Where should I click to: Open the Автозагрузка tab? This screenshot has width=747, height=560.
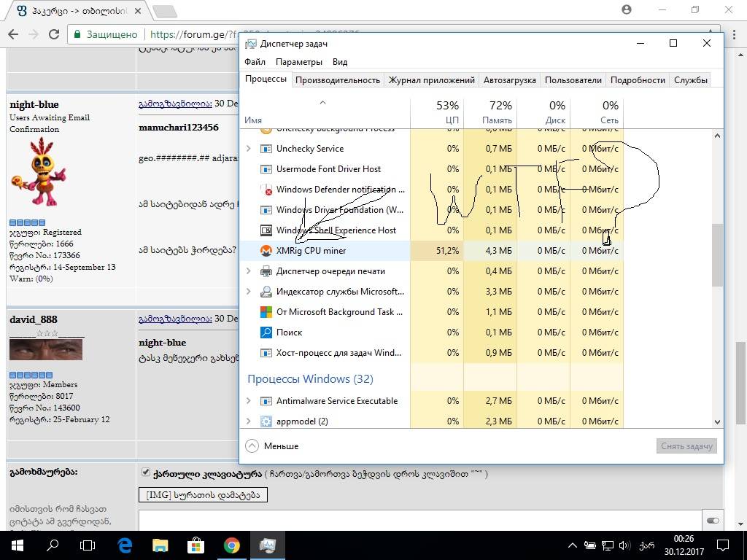click(510, 80)
